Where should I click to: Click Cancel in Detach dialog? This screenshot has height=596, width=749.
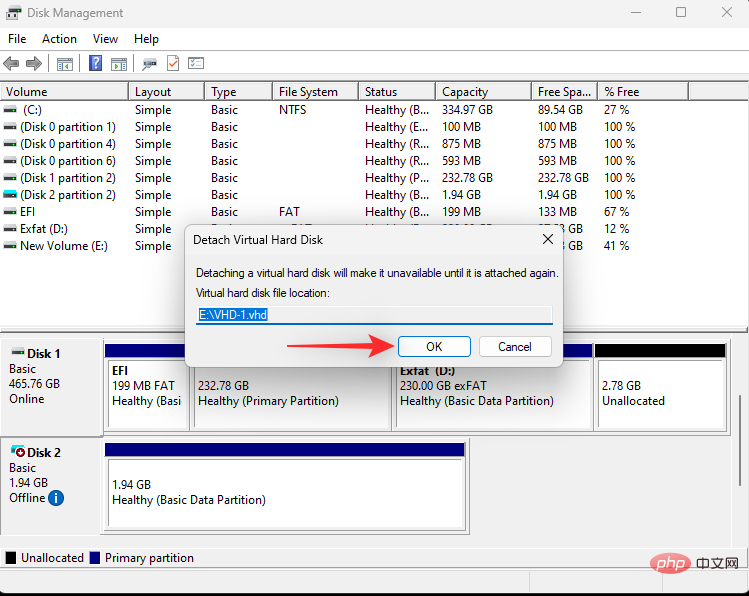pyautogui.click(x=515, y=347)
